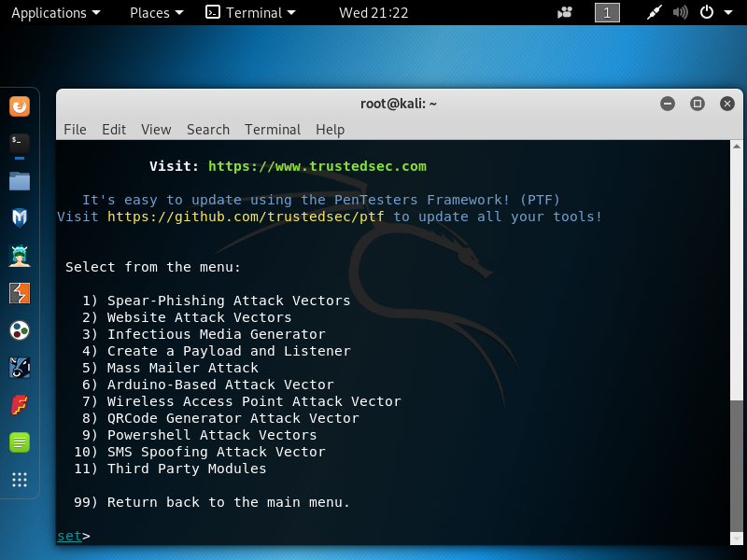Maximize the root@kali terminal window
The height and width of the screenshot is (560, 747).
(x=698, y=104)
